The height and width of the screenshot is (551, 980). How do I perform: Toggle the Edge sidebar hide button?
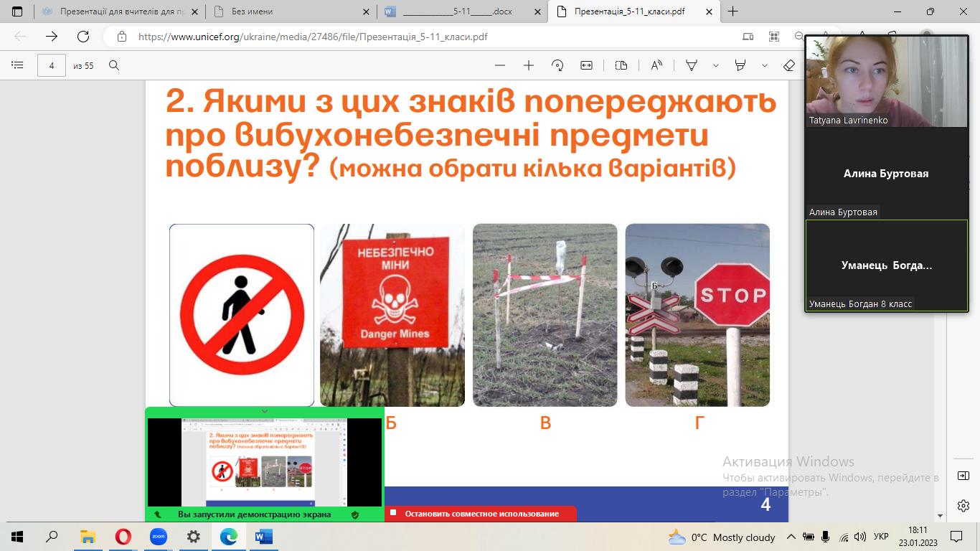click(x=963, y=476)
